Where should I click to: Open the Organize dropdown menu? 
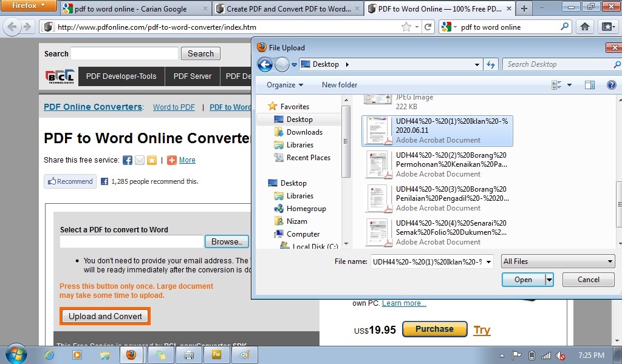[284, 85]
